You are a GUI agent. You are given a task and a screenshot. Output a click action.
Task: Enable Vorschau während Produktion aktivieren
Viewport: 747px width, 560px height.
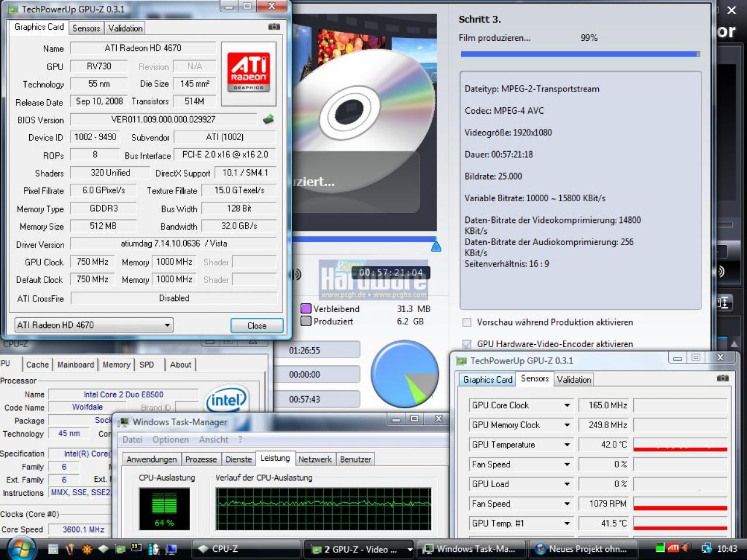(467, 322)
